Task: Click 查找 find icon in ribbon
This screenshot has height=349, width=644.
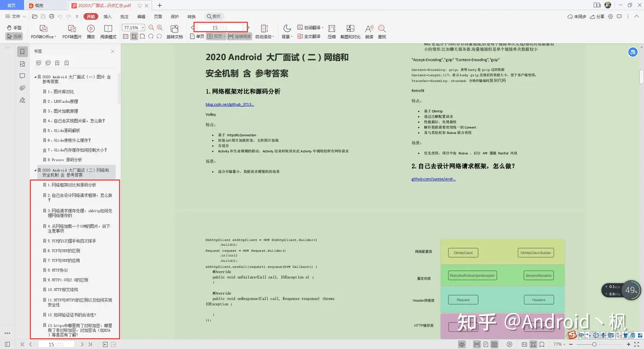Action: point(382,32)
